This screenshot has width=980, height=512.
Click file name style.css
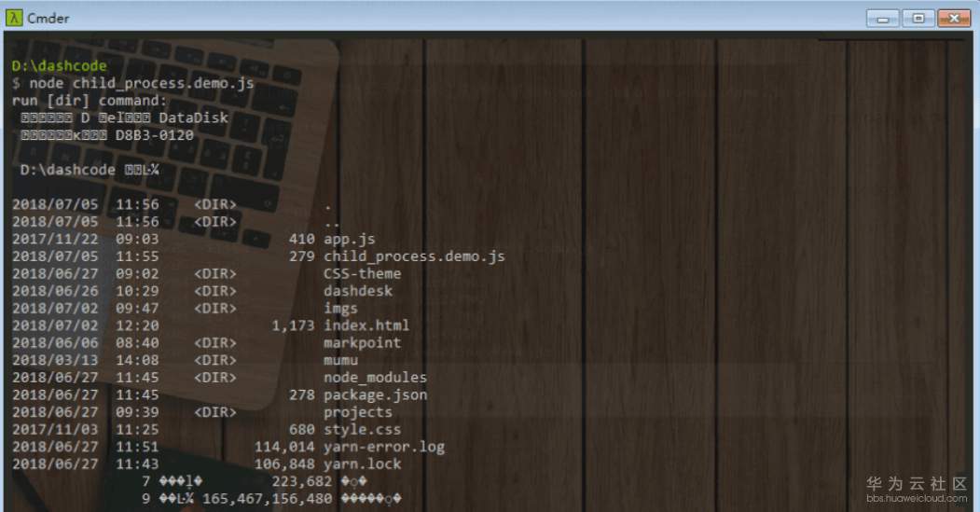[363, 430]
